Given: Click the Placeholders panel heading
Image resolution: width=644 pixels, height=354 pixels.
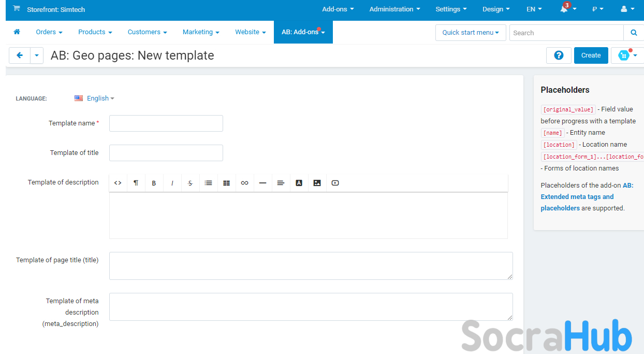Looking at the screenshot, I should [565, 90].
